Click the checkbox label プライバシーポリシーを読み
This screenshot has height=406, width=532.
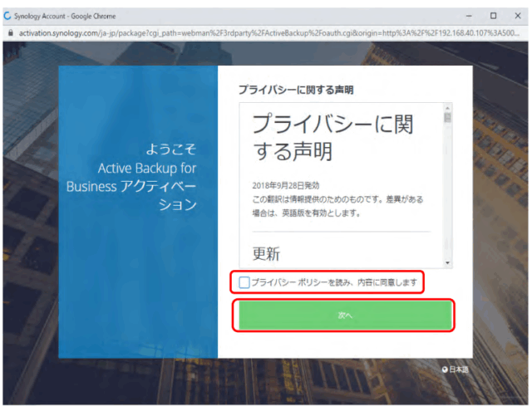pos(334,283)
